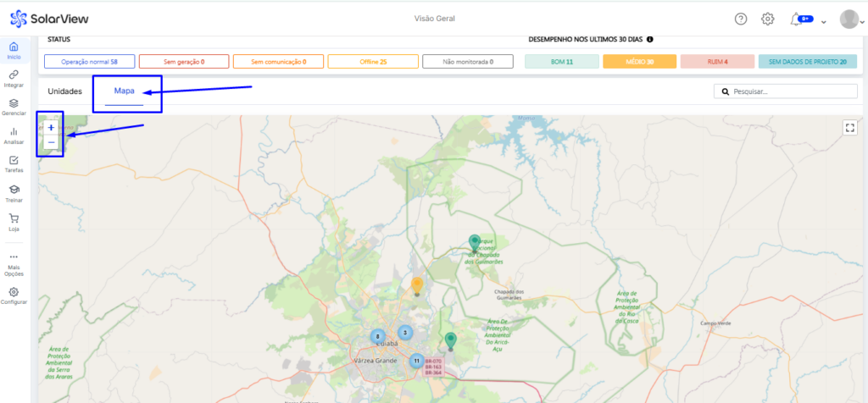868x403 pixels.
Task: Zoom in on the map
Action: tap(51, 127)
